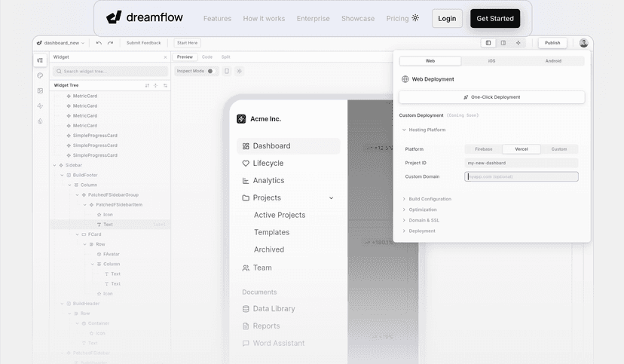This screenshot has height=364, width=624.
Task: Select Custom as hosting platform
Action: pyautogui.click(x=559, y=149)
